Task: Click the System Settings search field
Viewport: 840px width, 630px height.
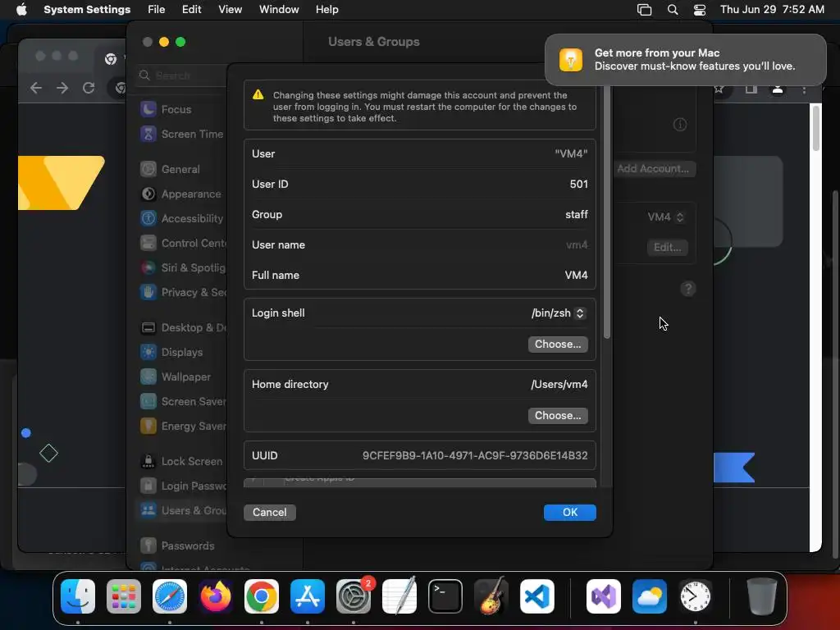Action: (182, 75)
